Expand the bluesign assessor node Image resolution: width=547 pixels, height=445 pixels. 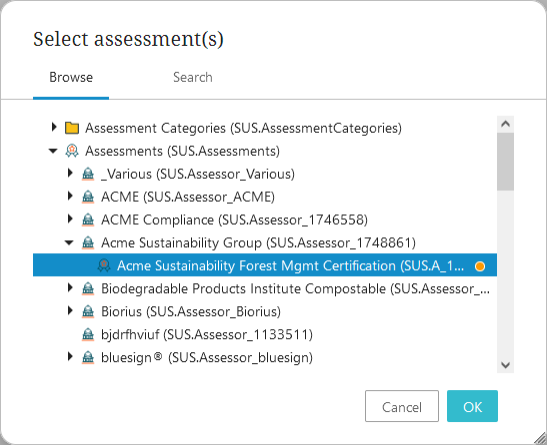(70, 356)
